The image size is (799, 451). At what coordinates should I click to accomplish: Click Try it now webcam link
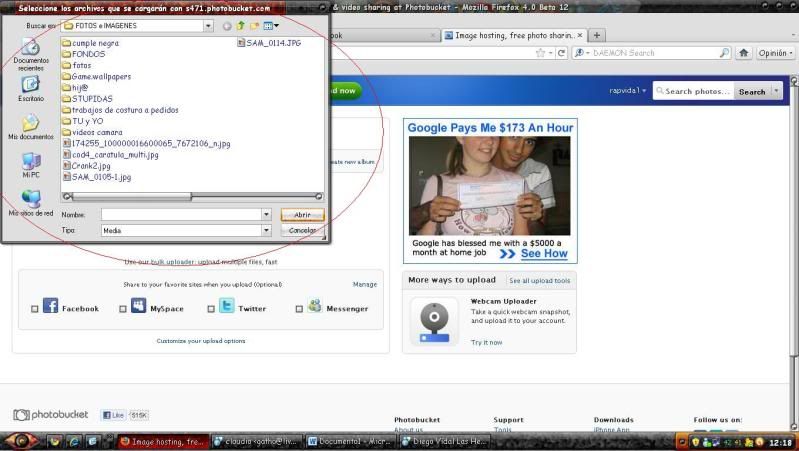[487, 342]
